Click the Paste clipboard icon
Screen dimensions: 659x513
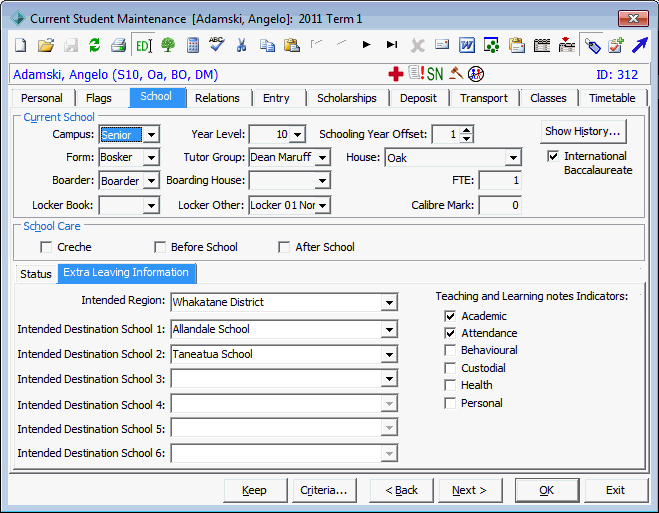pyautogui.click(x=292, y=45)
